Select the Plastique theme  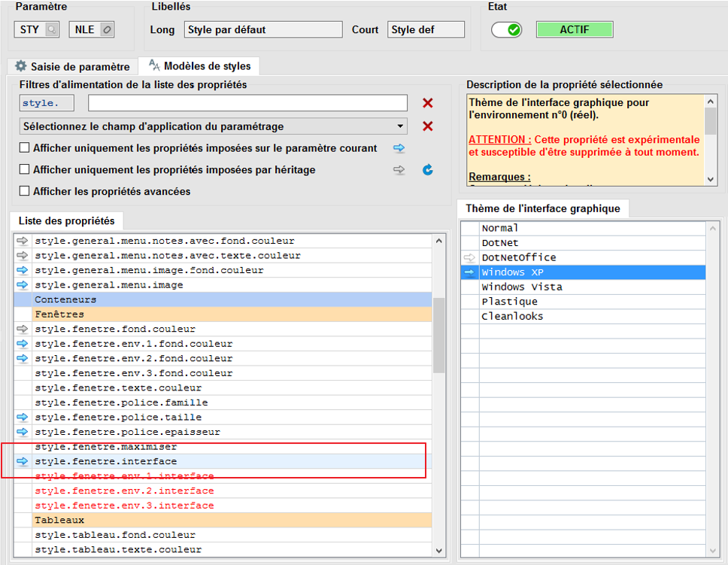592,302
